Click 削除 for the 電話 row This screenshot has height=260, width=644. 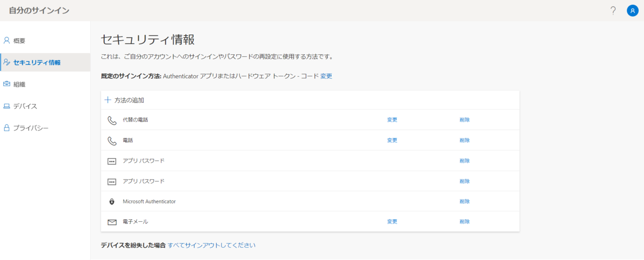[x=465, y=140]
